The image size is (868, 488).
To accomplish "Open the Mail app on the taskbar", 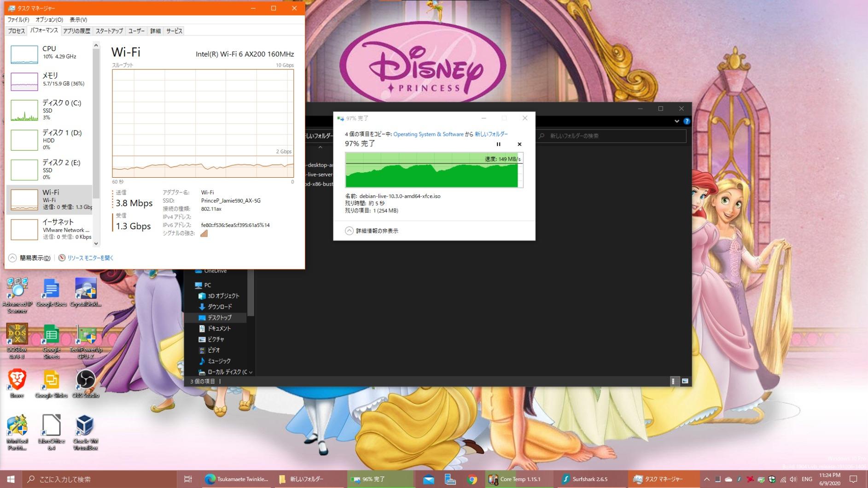I will pyautogui.click(x=429, y=479).
